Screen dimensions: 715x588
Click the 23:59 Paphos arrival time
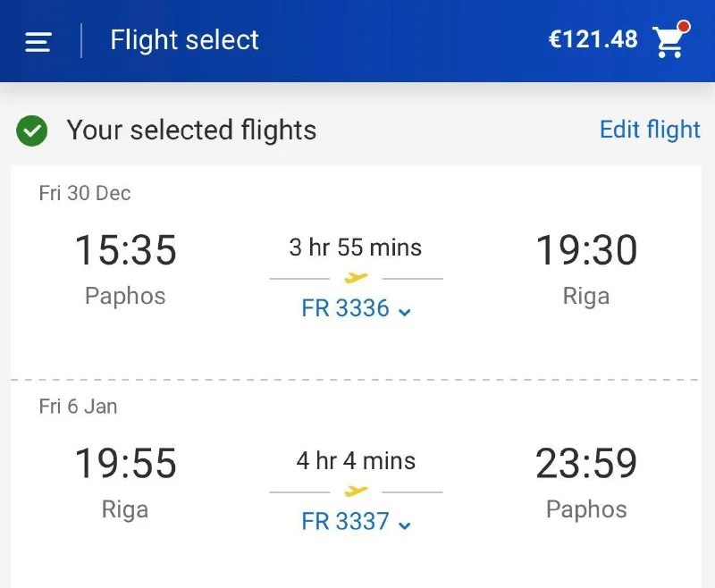[586, 464]
